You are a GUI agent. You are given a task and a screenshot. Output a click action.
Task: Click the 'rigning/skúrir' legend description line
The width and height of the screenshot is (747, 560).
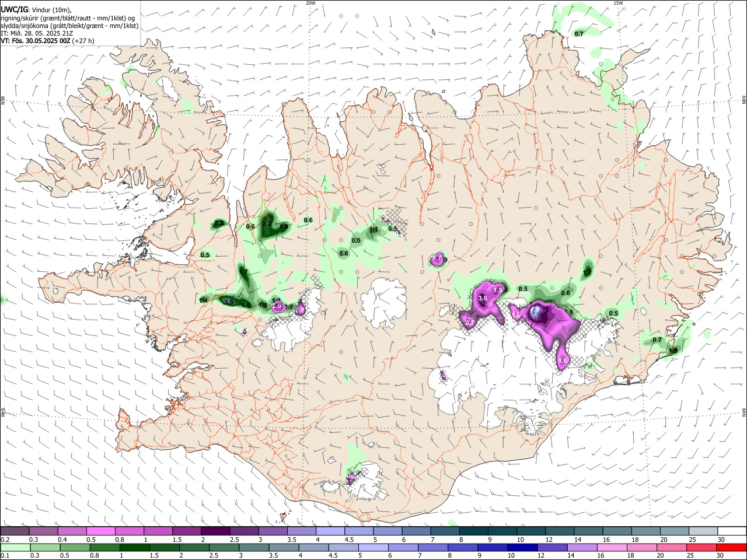coord(68,18)
